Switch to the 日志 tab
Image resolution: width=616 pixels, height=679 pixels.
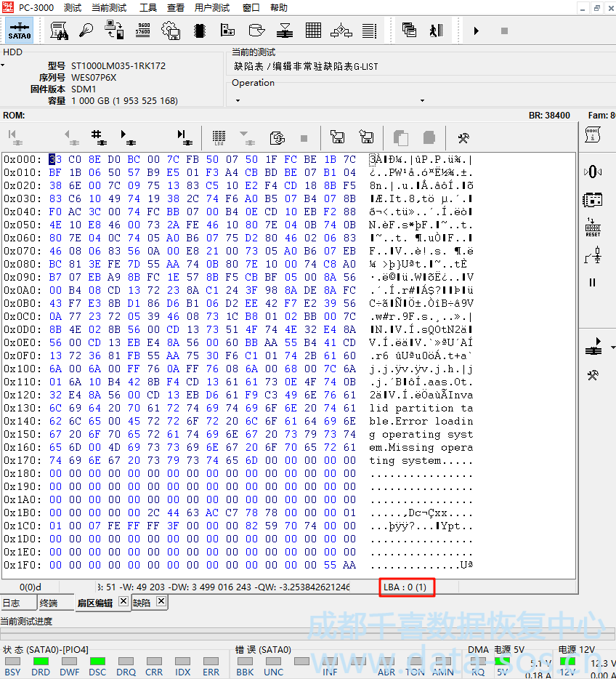click(x=12, y=603)
